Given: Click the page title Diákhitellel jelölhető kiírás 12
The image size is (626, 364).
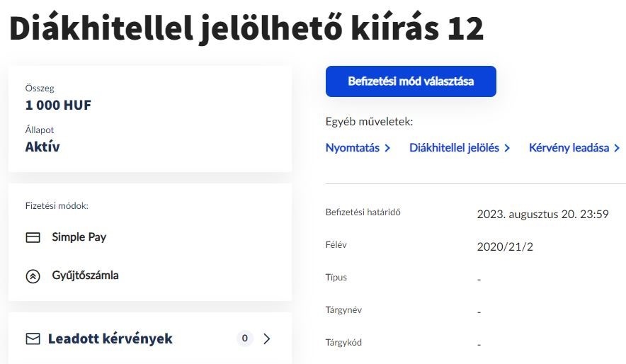Looking at the screenshot, I should pos(246,29).
